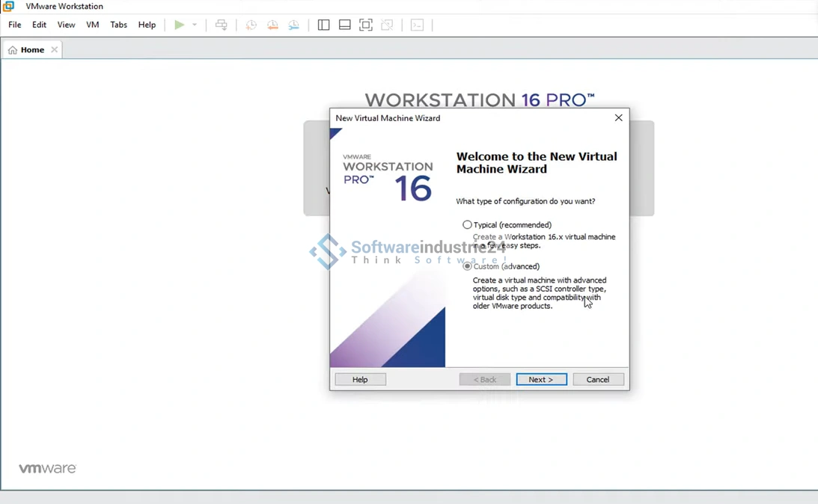Open the File menu
818x504 pixels.
click(x=14, y=25)
